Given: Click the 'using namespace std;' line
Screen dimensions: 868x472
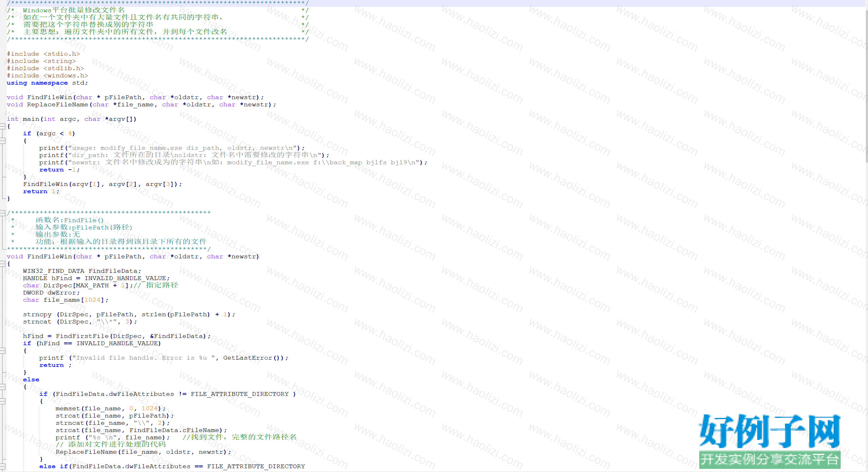Looking at the screenshot, I should tap(47, 83).
